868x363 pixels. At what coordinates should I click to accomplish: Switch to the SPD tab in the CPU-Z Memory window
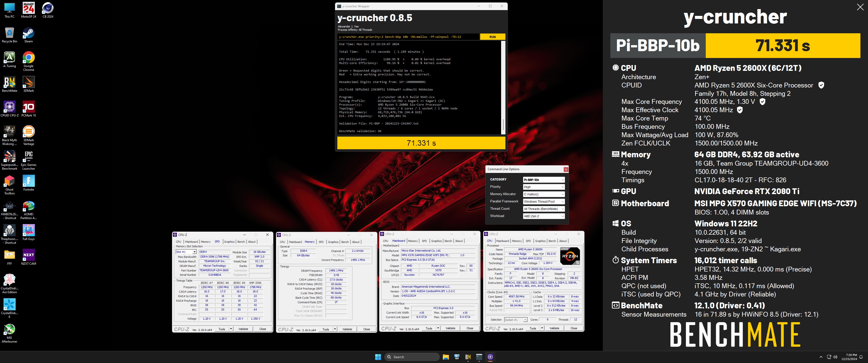coord(321,242)
